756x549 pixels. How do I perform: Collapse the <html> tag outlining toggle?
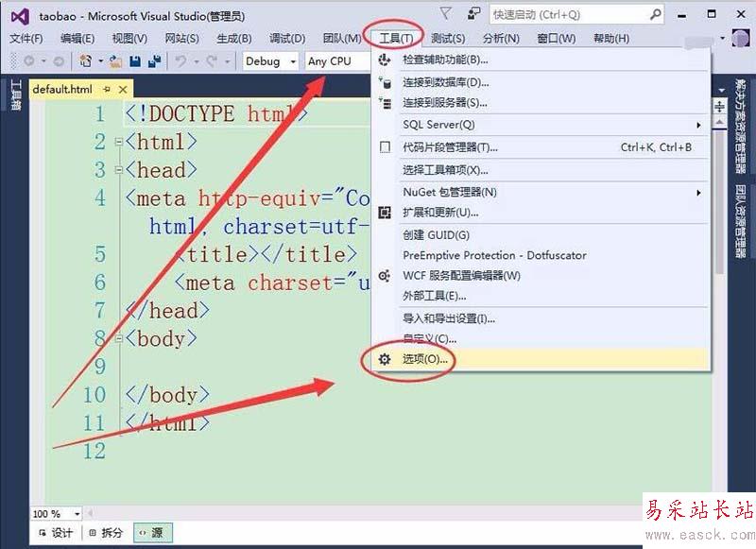[119, 142]
